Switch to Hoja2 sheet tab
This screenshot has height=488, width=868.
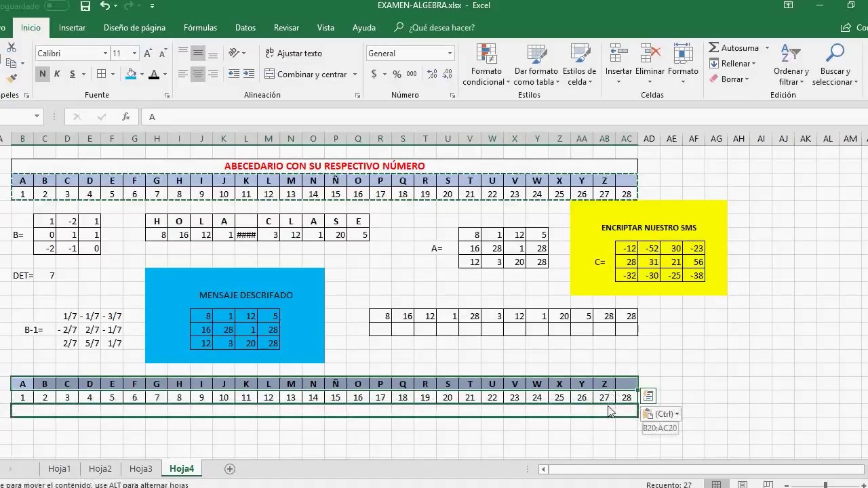point(100,468)
